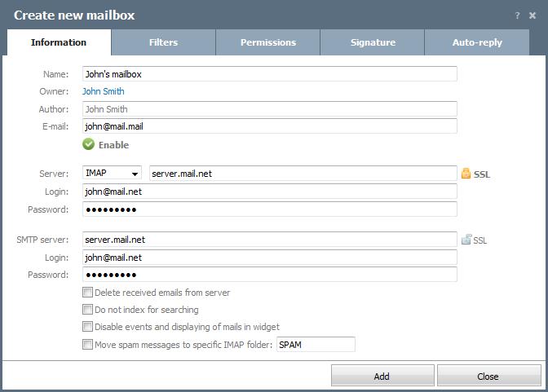
Task: Open the John Smith owner link
Action: (x=104, y=91)
